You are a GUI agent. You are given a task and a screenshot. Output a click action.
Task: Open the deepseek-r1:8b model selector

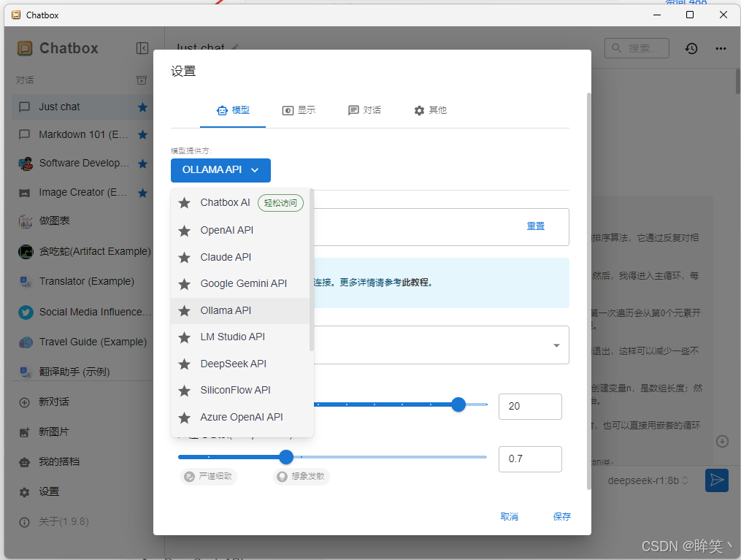(x=648, y=480)
